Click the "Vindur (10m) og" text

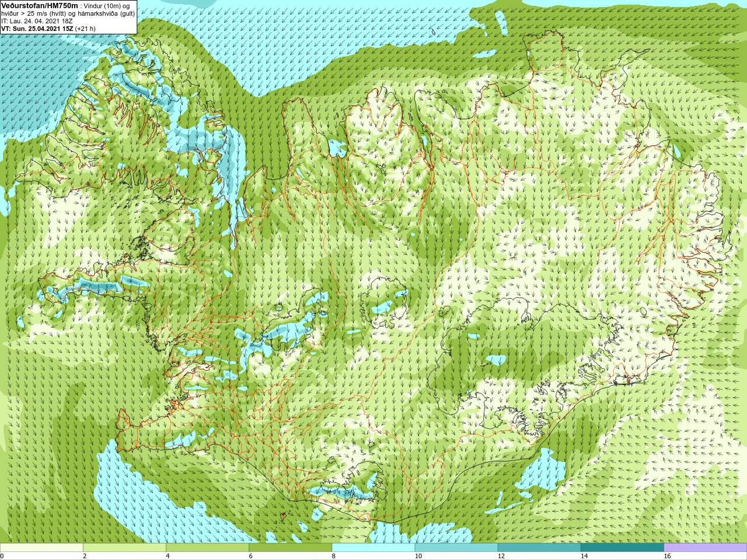pyautogui.click(x=107, y=6)
